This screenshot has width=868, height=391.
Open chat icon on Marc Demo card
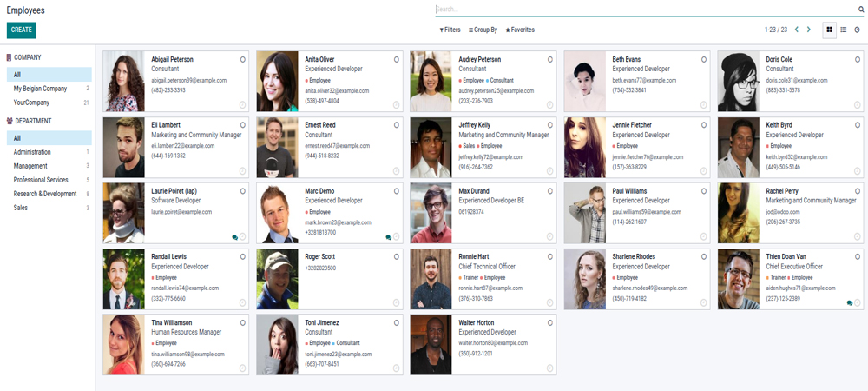point(388,237)
